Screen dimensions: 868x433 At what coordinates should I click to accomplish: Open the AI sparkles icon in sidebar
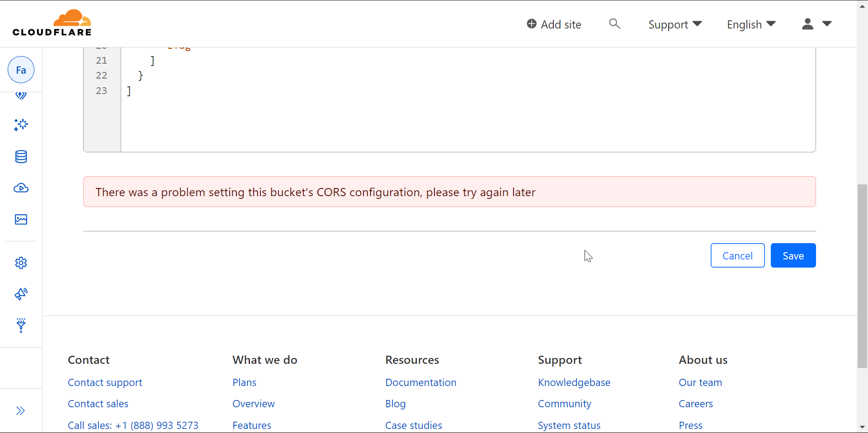point(21,125)
